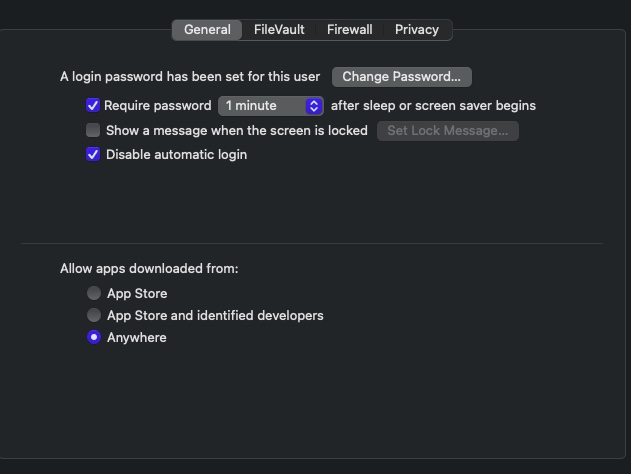Uncheck the Require password checkbox
The image size is (631, 474).
tap(93, 106)
